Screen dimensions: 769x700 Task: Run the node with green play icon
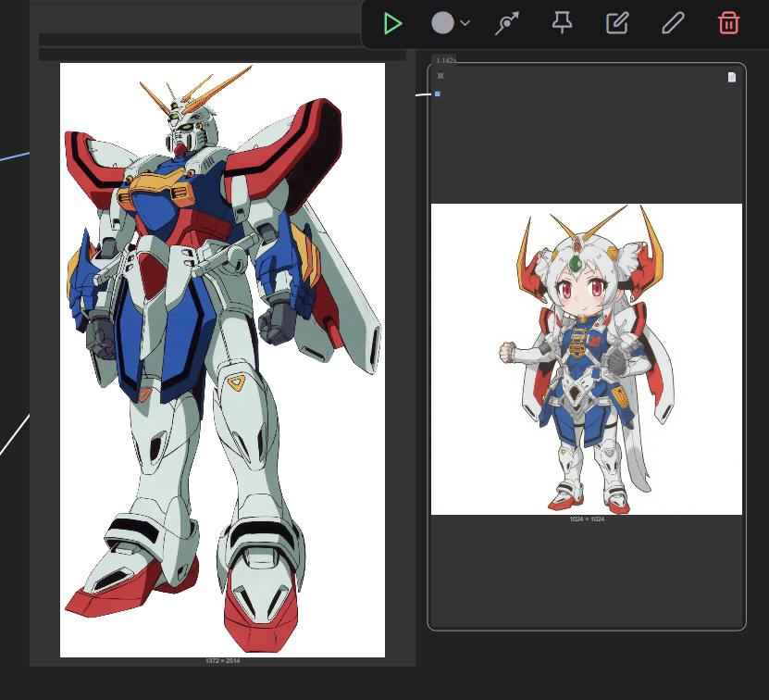pyautogui.click(x=393, y=24)
